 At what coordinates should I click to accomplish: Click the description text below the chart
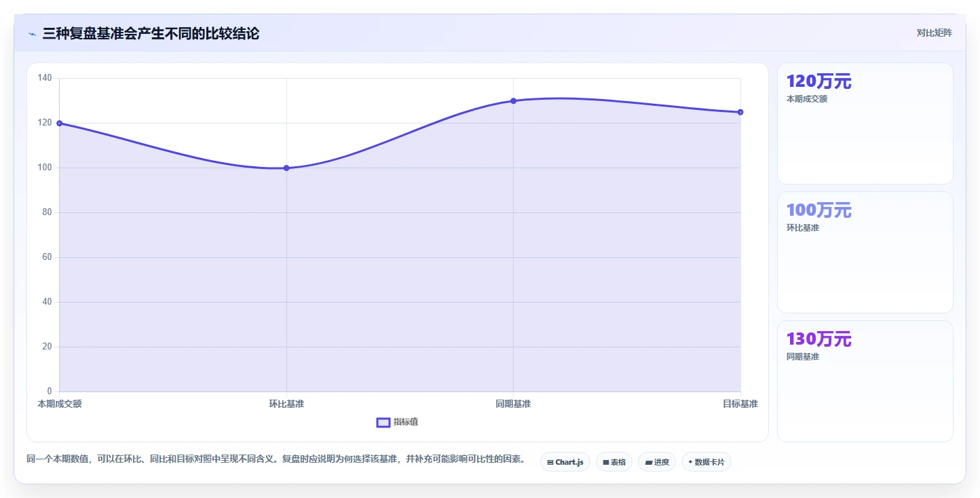[x=276, y=459]
